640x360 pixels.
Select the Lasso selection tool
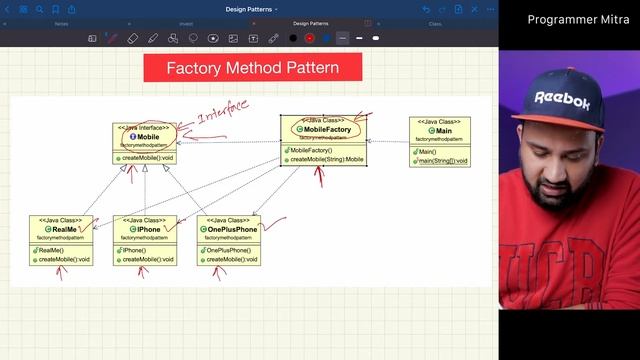(x=193, y=38)
